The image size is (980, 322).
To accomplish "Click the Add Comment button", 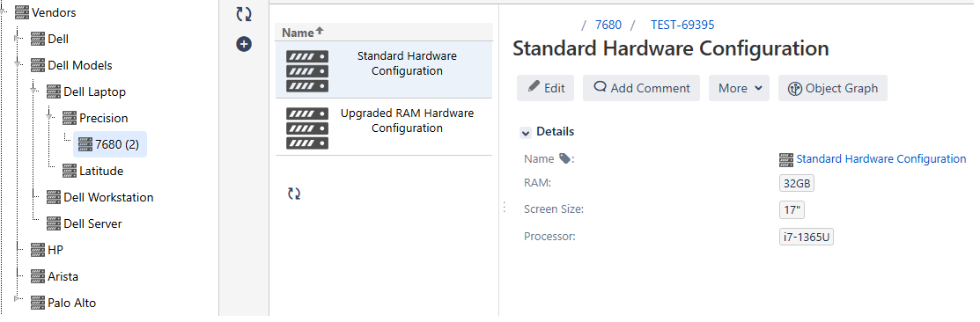I will [x=641, y=88].
